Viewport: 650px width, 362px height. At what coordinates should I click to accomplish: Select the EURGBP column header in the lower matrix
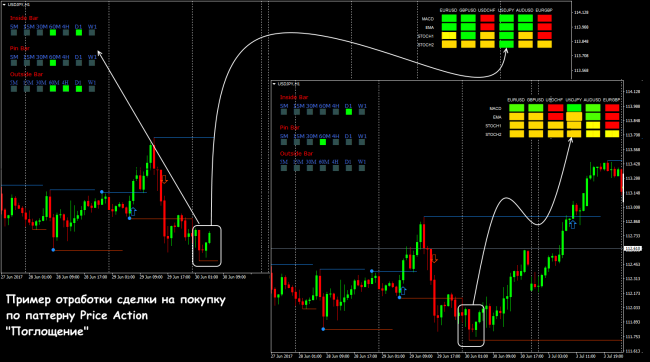click(x=611, y=100)
